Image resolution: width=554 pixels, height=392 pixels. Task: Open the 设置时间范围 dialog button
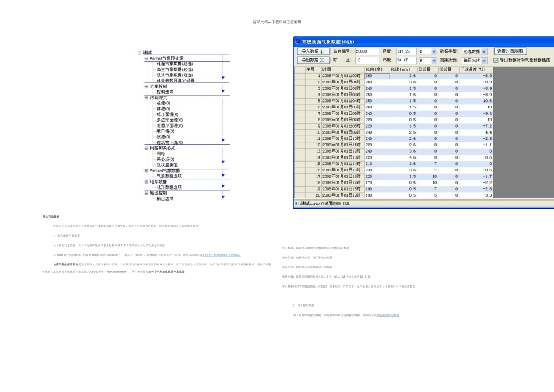(x=510, y=51)
